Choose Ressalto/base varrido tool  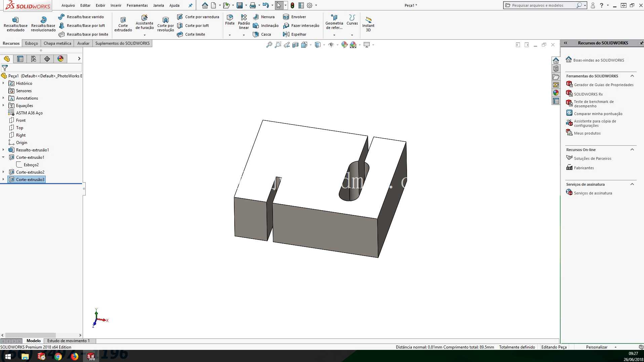click(81, 17)
